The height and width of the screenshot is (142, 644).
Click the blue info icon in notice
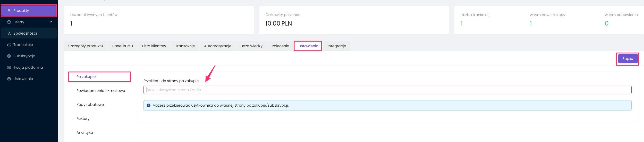click(x=149, y=105)
